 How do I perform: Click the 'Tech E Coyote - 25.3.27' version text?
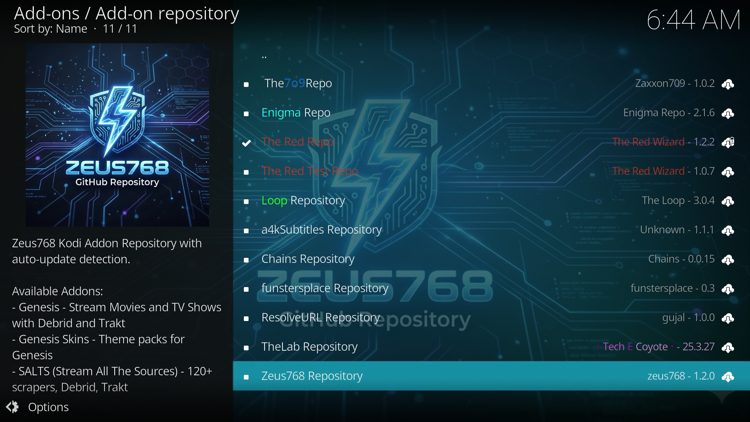tap(658, 347)
